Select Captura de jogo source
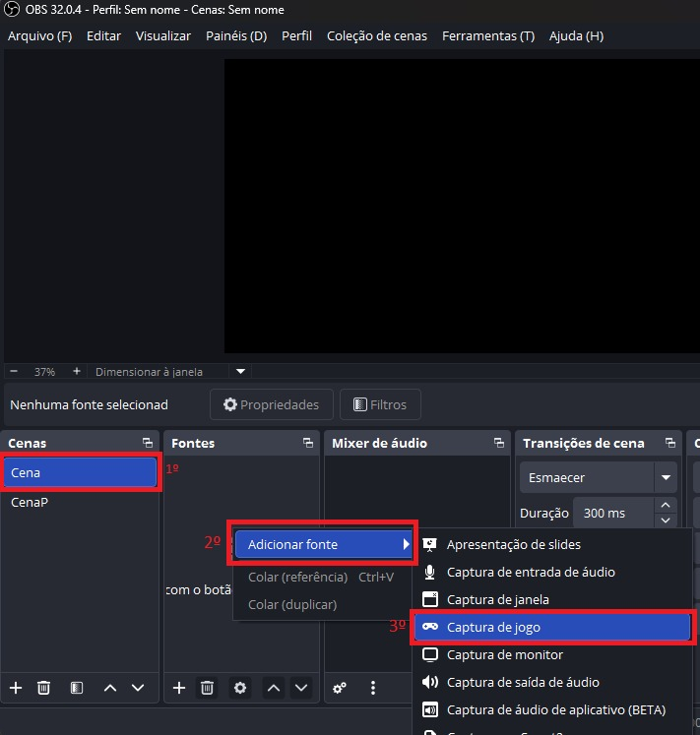The image size is (700, 735). point(551,627)
